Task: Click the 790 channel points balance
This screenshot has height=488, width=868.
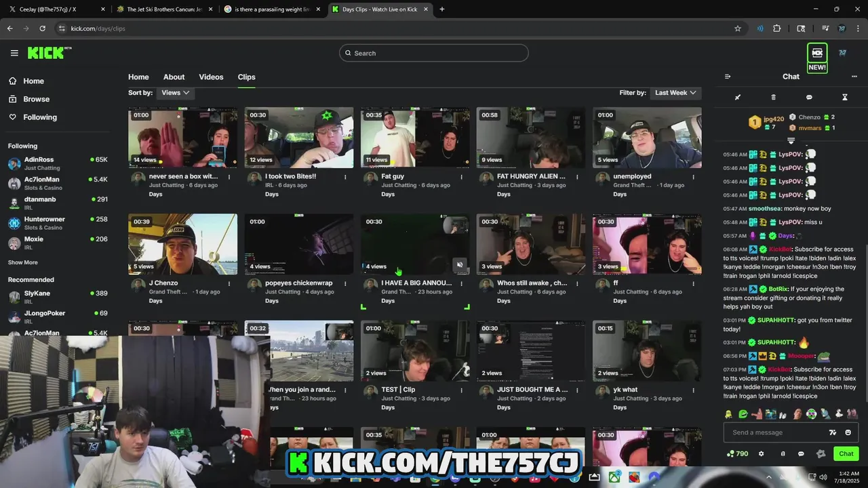Action: (737, 454)
